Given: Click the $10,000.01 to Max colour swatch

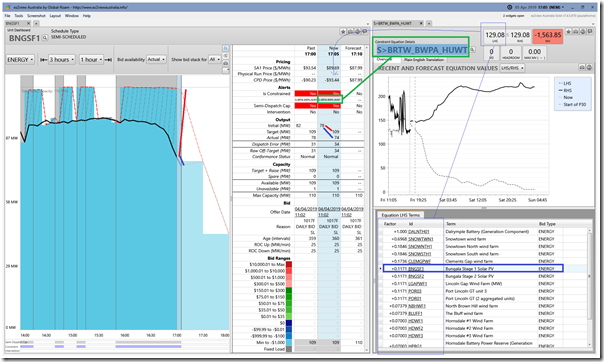Looking at the screenshot, I should coord(289,265).
